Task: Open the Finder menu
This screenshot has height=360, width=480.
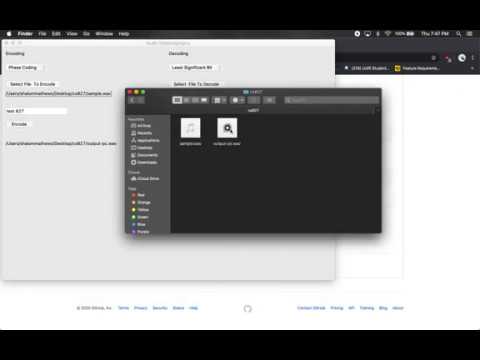Action: point(25,34)
